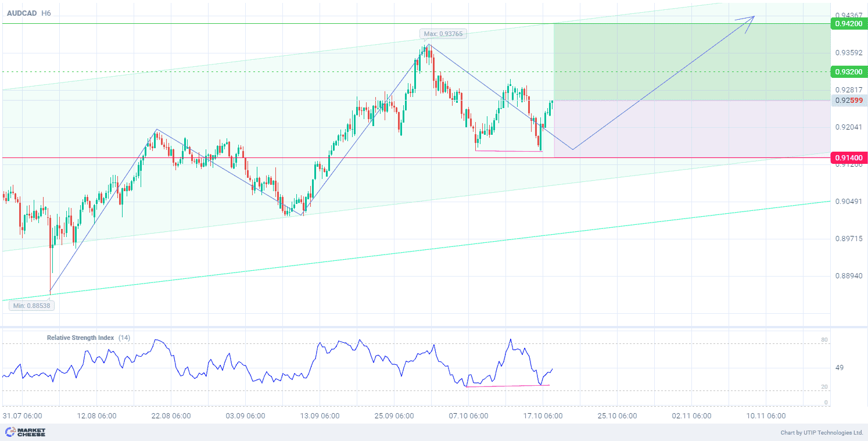
Task: Select the green 0.94200 price tag
Action: 849,24
